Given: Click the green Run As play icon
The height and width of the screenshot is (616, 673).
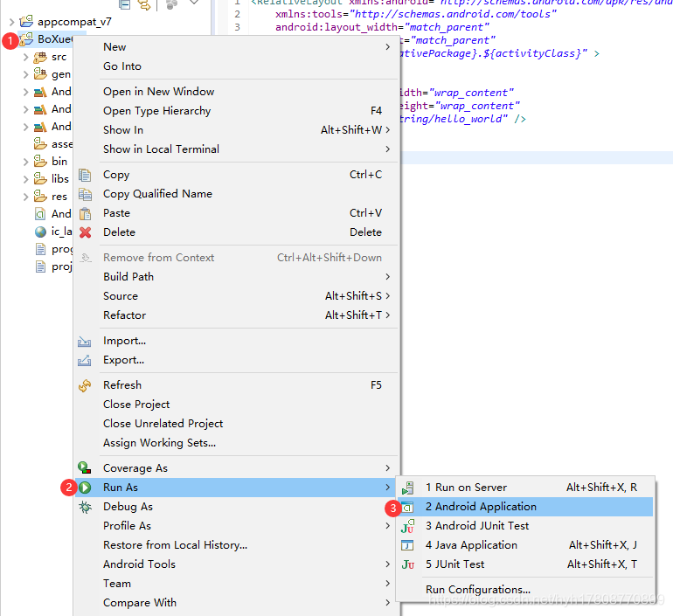Looking at the screenshot, I should tap(85, 488).
